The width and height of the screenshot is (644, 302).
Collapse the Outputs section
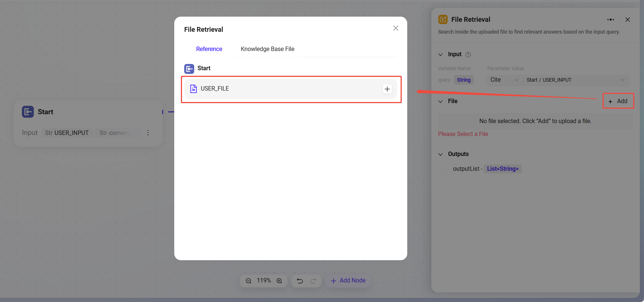click(441, 154)
